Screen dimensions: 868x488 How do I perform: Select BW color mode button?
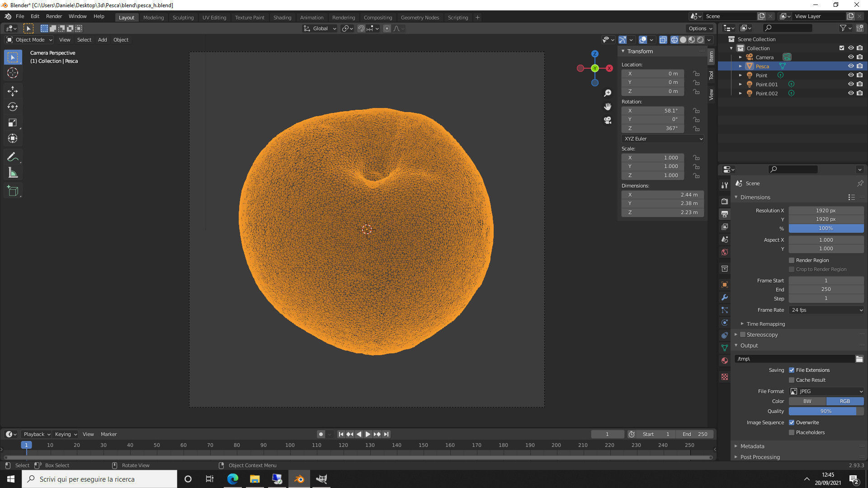807,401
